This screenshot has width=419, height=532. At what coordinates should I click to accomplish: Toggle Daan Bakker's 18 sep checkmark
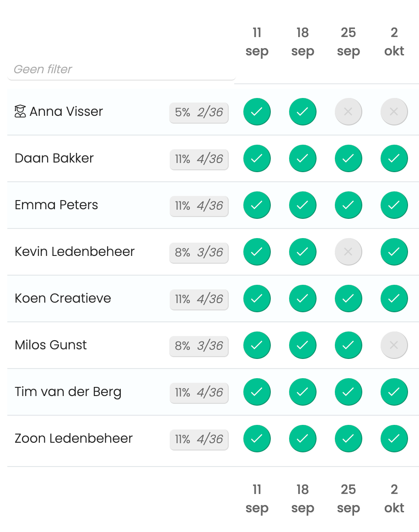click(x=303, y=158)
